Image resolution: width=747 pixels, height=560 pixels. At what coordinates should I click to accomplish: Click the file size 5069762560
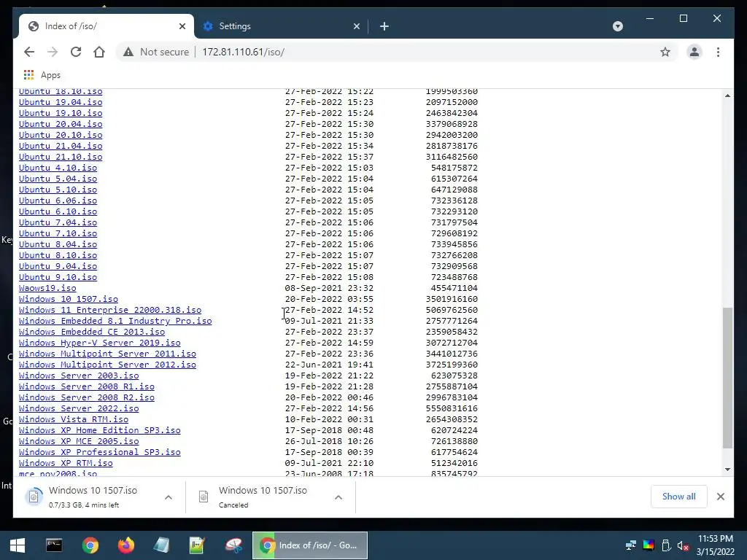(x=452, y=310)
